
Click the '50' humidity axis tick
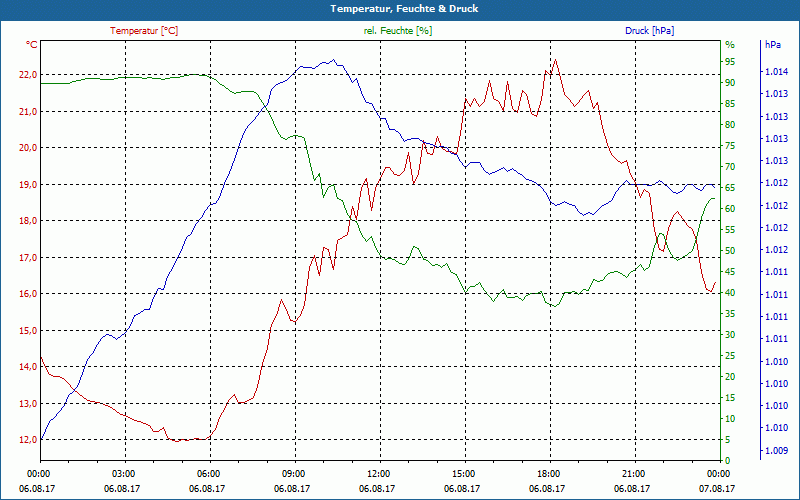coord(730,251)
